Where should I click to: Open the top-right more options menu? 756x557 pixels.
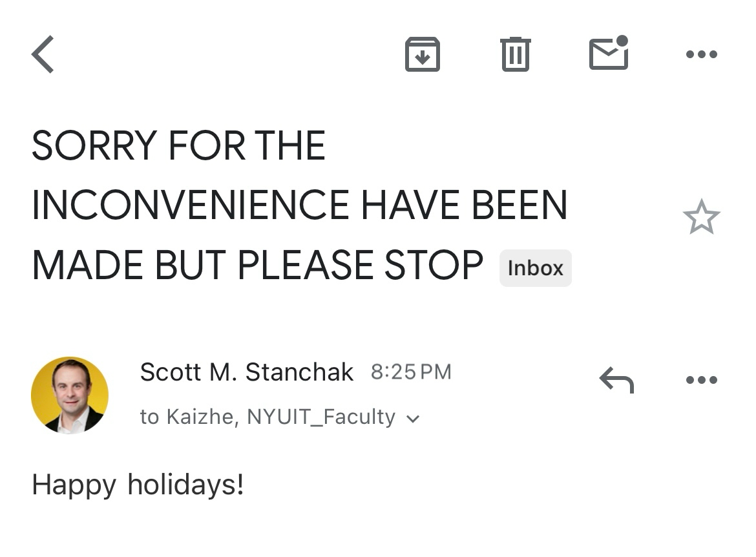point(701,54)
